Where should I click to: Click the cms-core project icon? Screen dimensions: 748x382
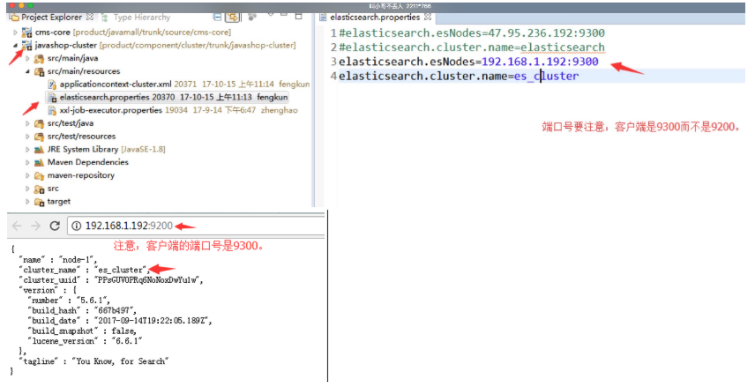27,32
